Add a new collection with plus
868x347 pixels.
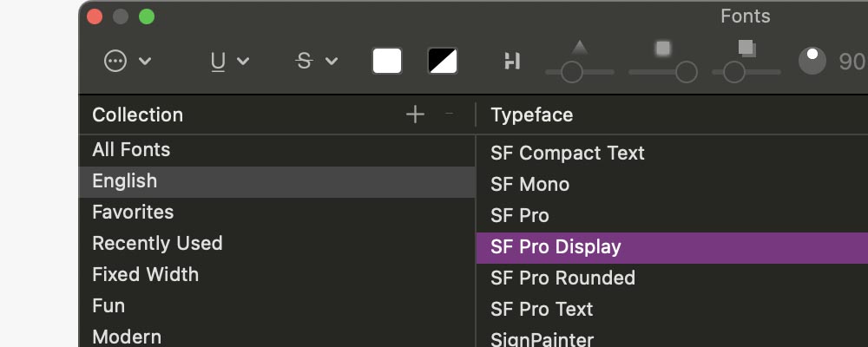[415, 115]
